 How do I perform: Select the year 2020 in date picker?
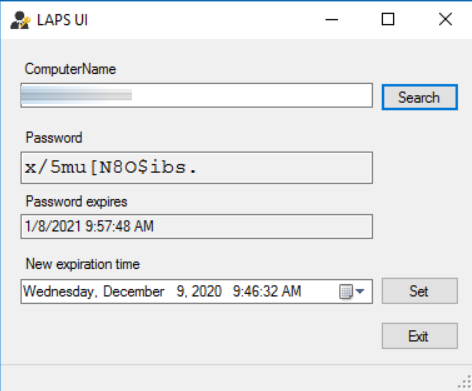[207, 292]
